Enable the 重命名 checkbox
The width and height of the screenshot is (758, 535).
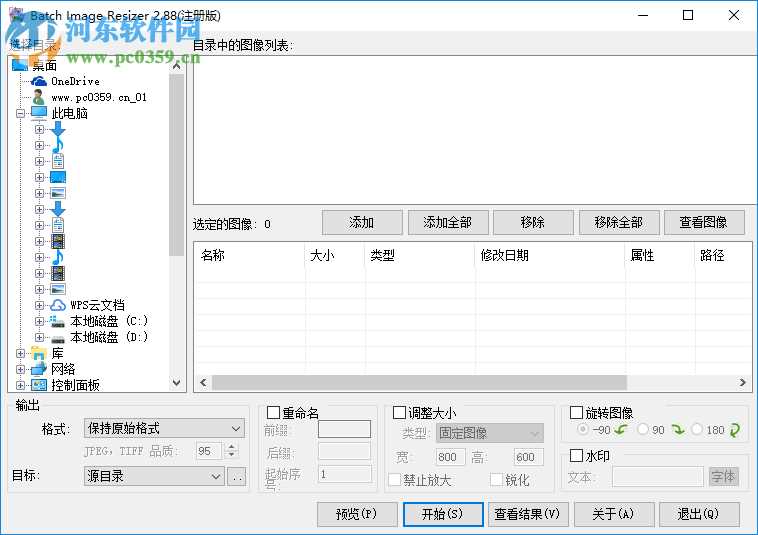(274, 413)
